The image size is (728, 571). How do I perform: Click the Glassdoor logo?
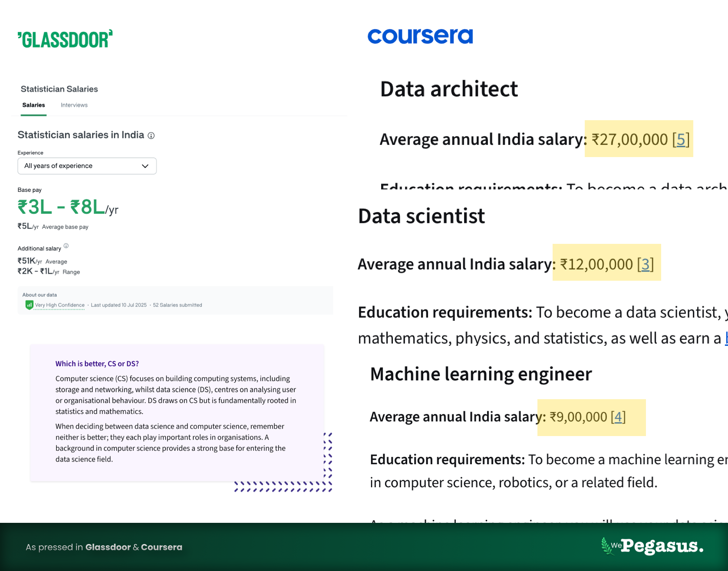[65, 39]
